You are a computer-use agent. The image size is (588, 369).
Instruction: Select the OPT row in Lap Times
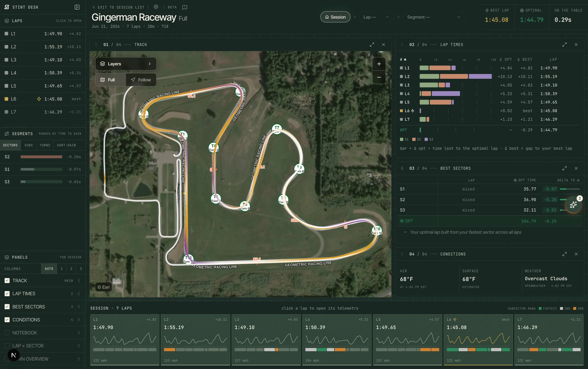coord(490,130)
